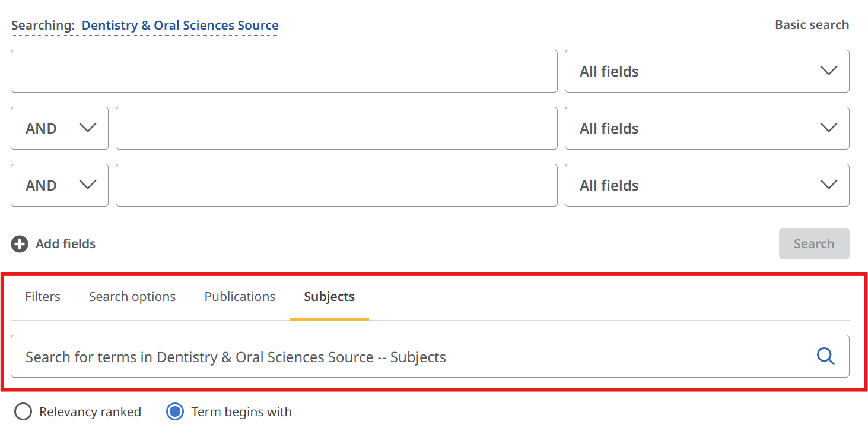Select the Term begins with radio button
The width and height of the screenshot is (868, 428).
coord(175,412)
